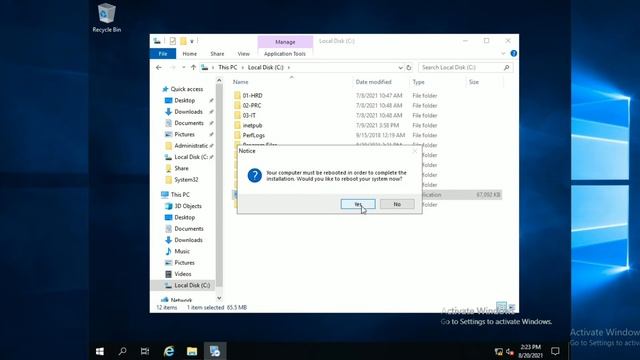640x360 pixels.
Task: Open pinned Downloads under Quick access
Action: click(x=188, y=111)
